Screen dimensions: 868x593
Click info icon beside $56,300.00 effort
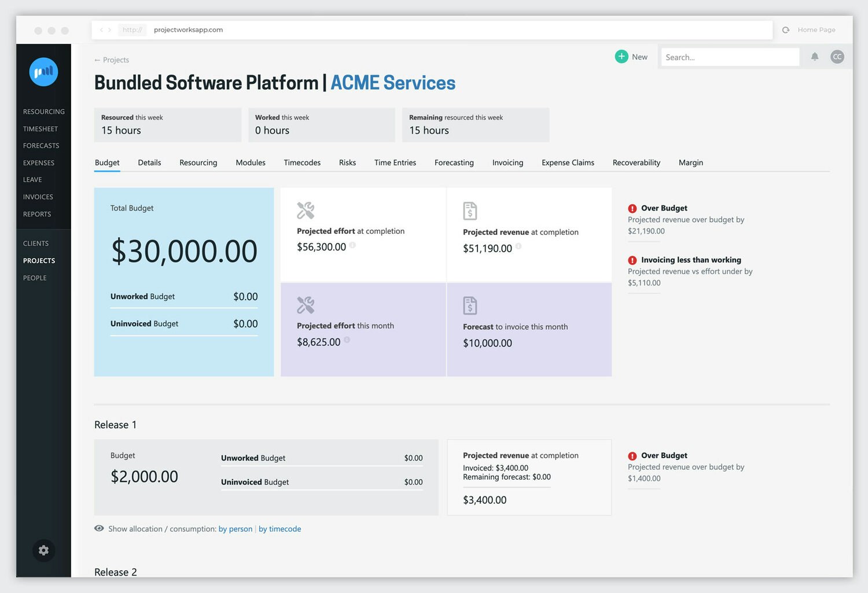point(352,245)
